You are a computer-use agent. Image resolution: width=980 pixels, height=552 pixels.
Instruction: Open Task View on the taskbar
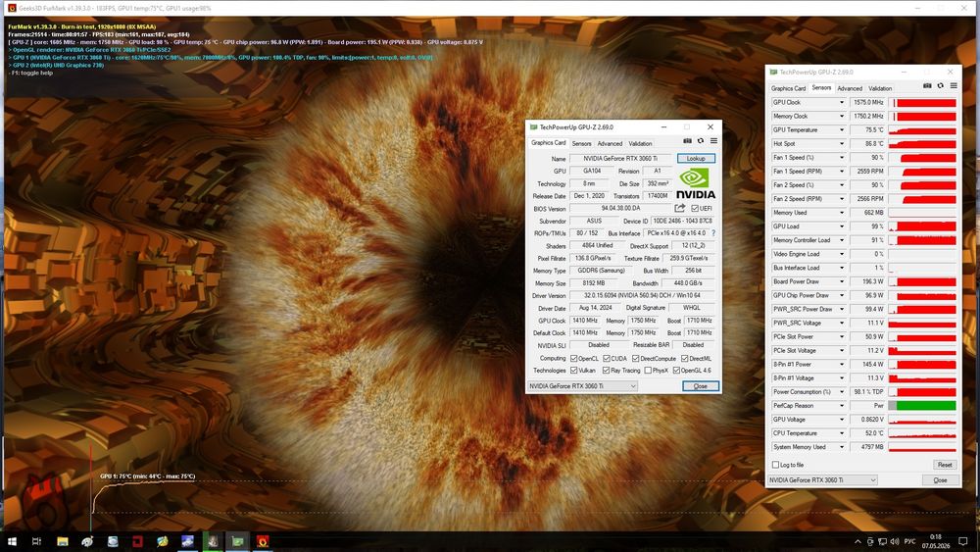[36, 541]
